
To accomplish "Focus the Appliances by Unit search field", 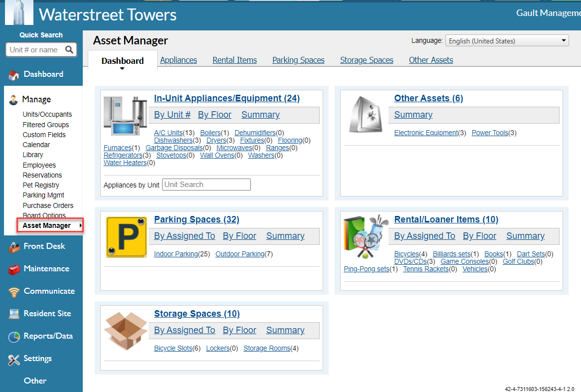I will pos(206,185).
